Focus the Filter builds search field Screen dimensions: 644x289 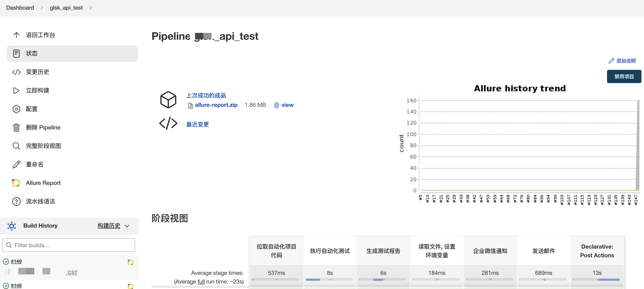[69, 245]
